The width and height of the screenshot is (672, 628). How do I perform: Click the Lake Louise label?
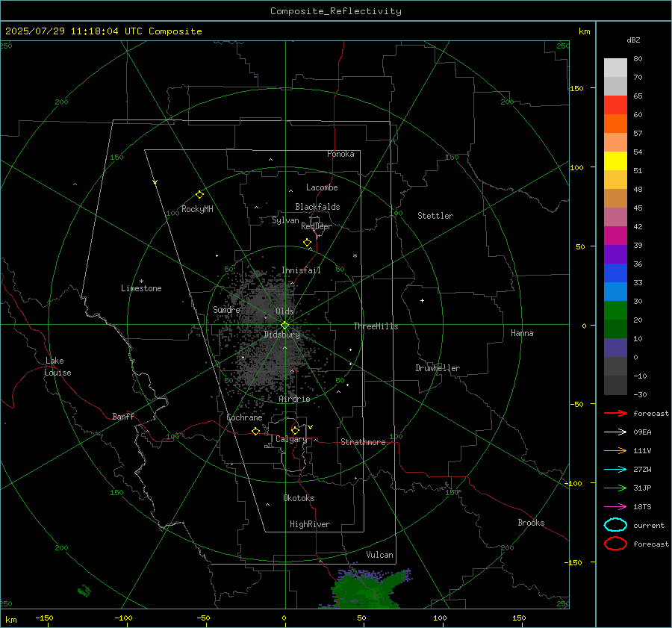[x=57, y=367]
